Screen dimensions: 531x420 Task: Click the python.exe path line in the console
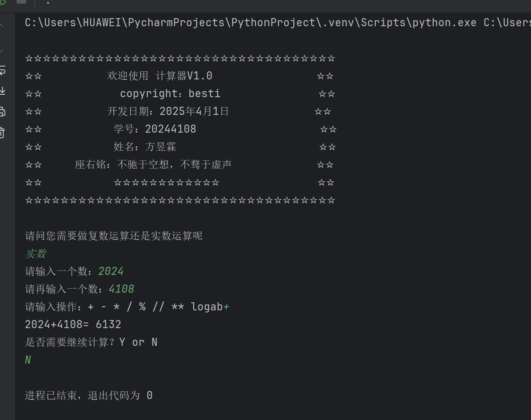pos(278,23)
